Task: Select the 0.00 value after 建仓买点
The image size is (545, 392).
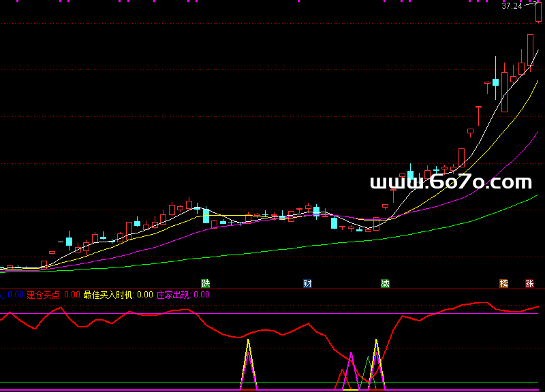Action: click(x=72, y=295)
